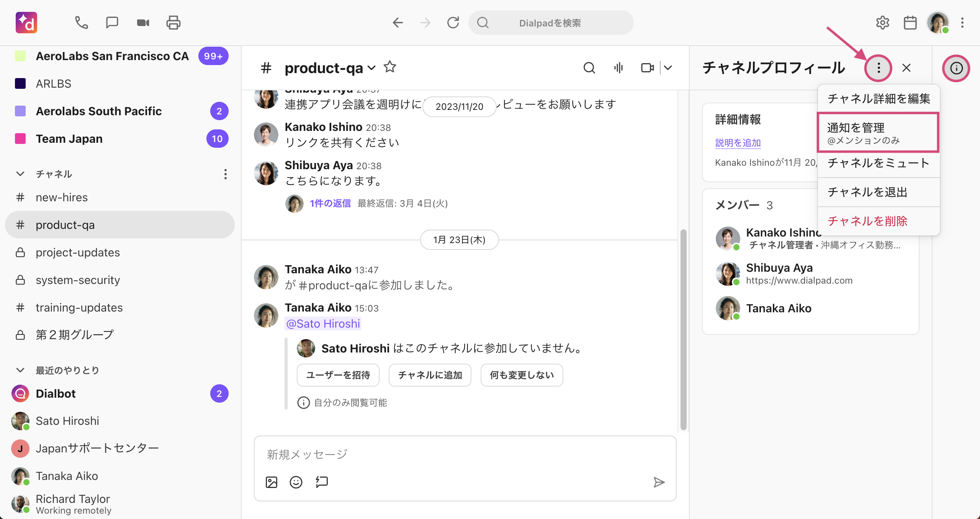Click the AI voice waveform icon in channel header
The width and height of the screenshot is (980, 519).
pyautogui.click(x=618, y=68)
